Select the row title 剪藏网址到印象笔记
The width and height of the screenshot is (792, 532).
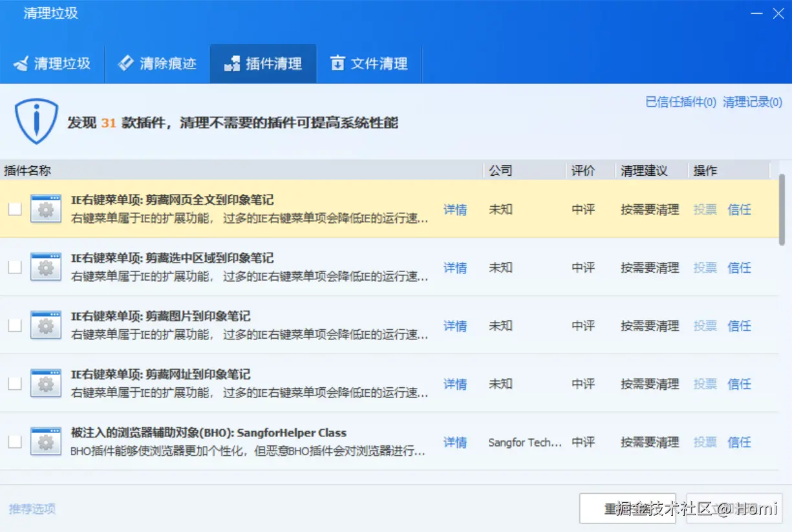[160, 374]
